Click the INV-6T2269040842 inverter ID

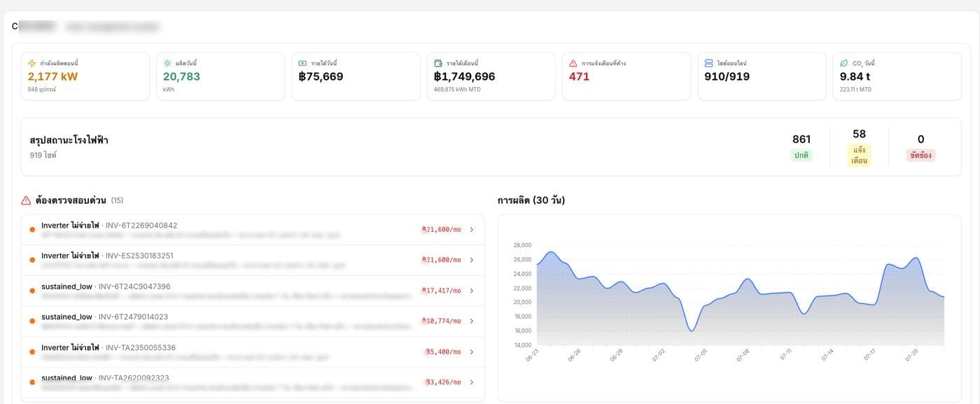point(141,225)
